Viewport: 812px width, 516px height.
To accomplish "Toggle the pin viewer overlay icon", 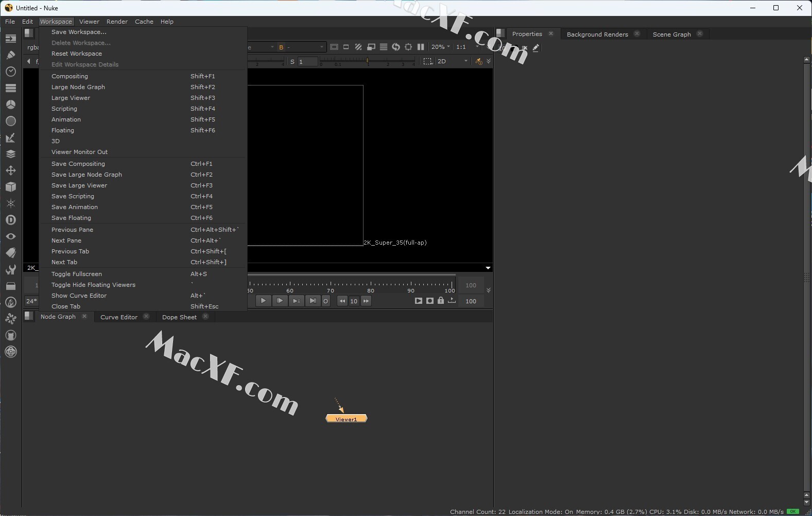I will (479, 61).
